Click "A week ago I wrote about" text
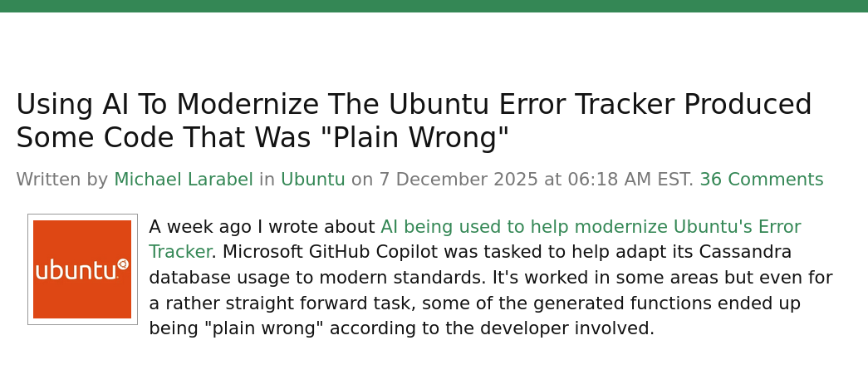 (261, 227)
